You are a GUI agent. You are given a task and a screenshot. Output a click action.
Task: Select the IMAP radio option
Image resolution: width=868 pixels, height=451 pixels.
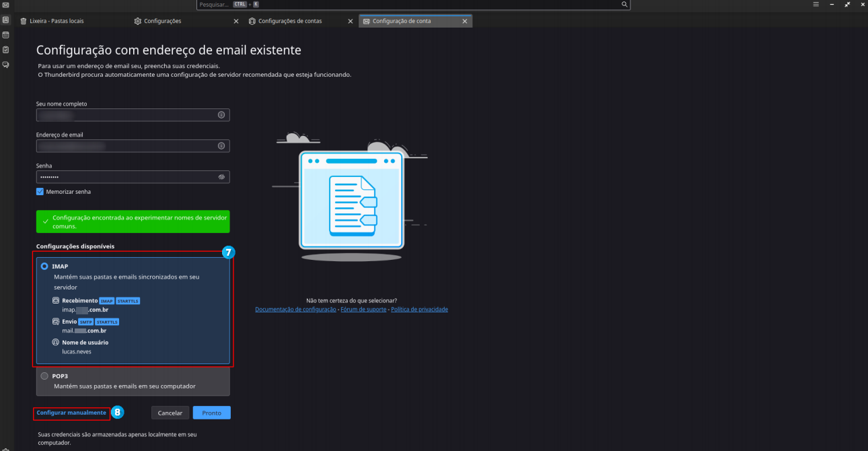click(x=44, y=267)
